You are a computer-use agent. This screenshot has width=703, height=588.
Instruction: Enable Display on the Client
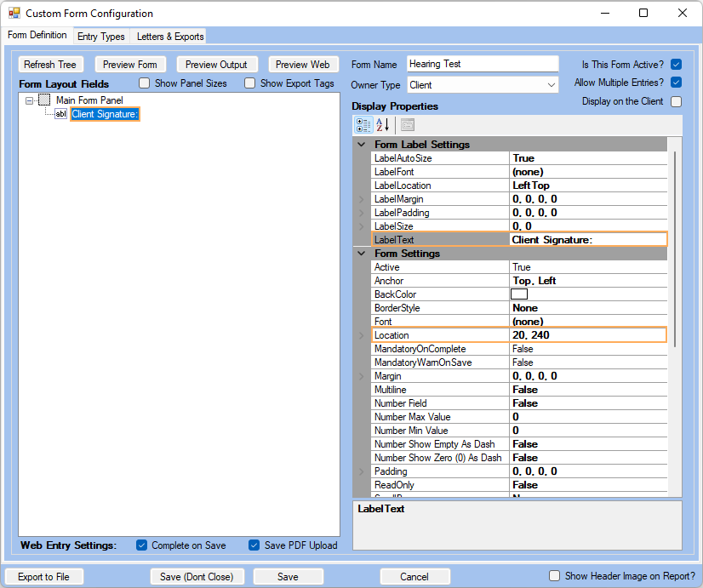point(676,102)
